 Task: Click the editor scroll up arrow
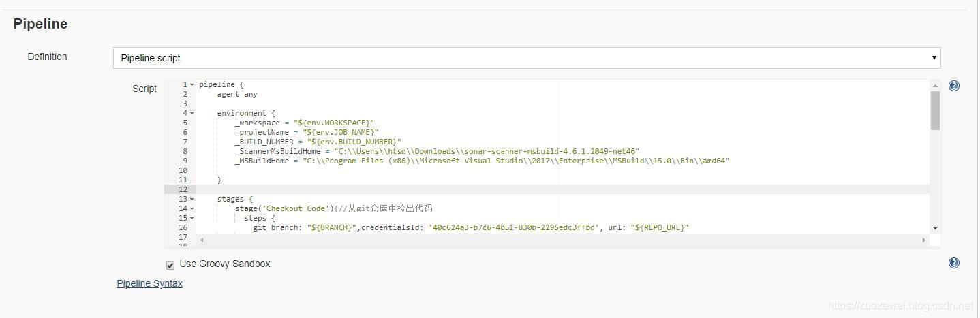click(x=935, y=86)
